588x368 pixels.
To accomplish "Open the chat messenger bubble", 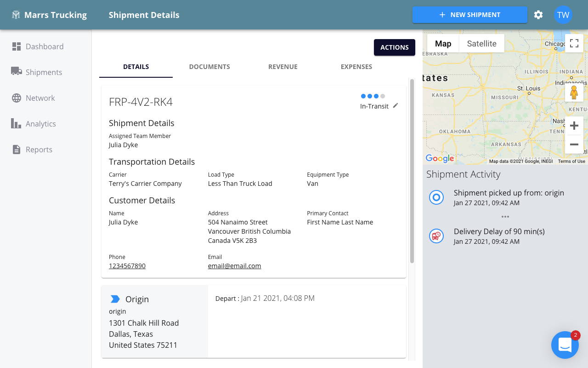I will pyautogui.click(x=565, y=345).
